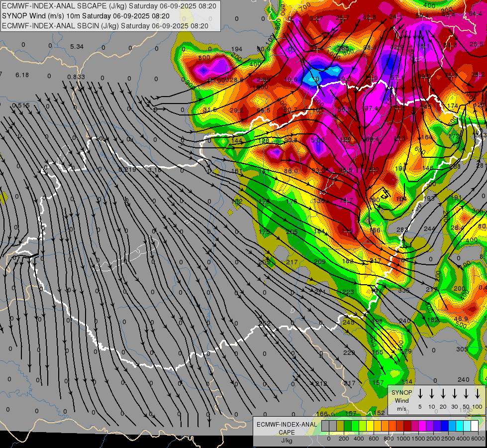Image resolution: width=487 pixels, height=448 pixels.
Task: Click the wind legend arrow above 20
Action: click(443, 393)
